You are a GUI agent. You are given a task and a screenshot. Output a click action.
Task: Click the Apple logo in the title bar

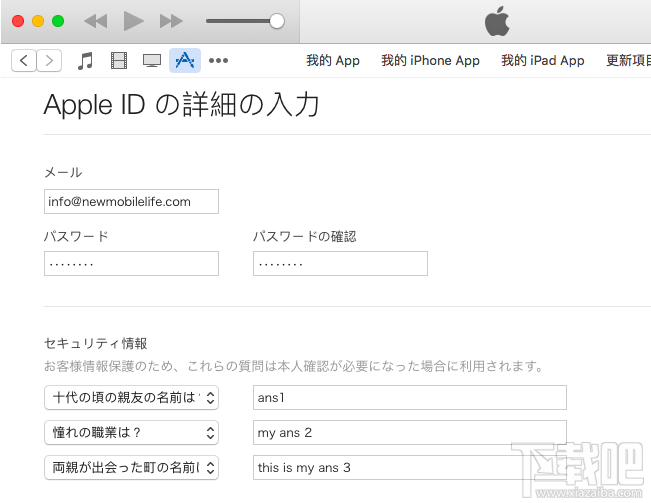497,21
